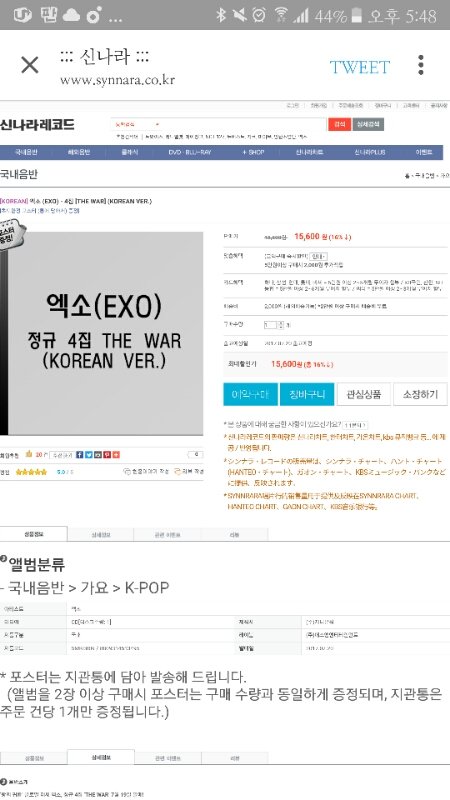450x800 pixels.
Task: Open the 신나라PLUS menu item
Action: (370, 153)
